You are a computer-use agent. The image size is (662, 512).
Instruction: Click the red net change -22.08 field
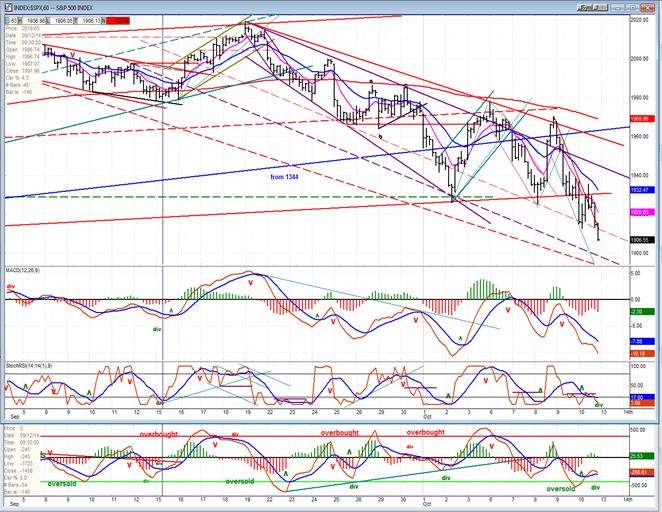tap(117, 21)
